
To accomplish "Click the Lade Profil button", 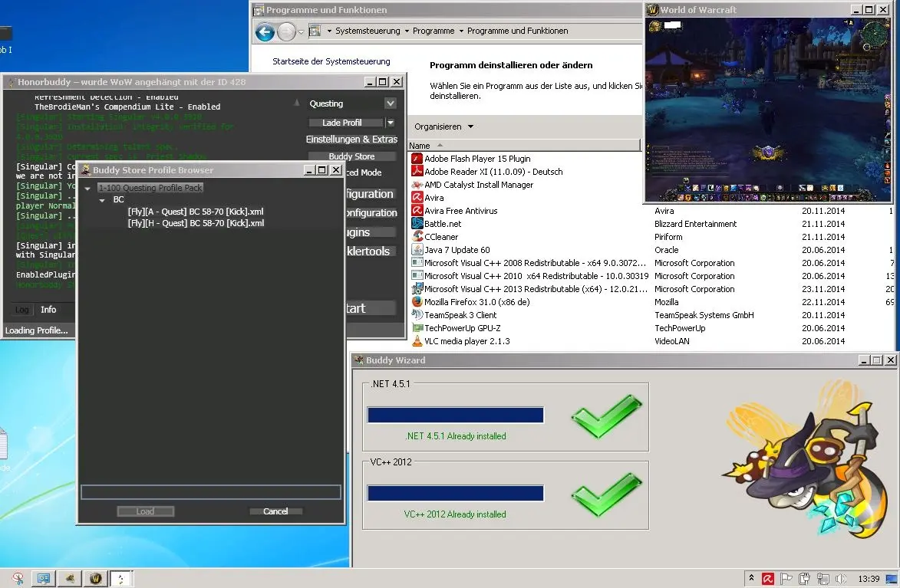I will 346,123.
